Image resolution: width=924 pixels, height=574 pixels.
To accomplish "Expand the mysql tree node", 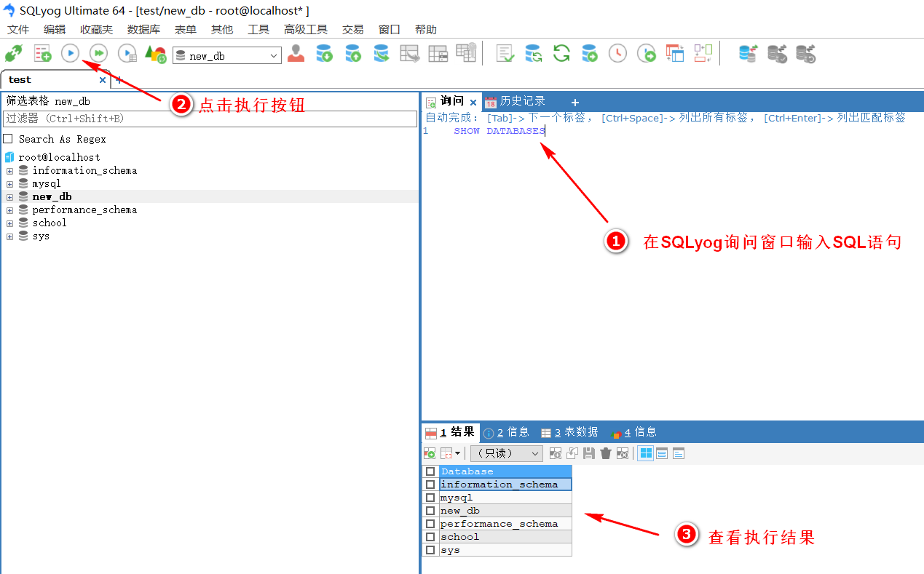I will [x=10, y=184].
